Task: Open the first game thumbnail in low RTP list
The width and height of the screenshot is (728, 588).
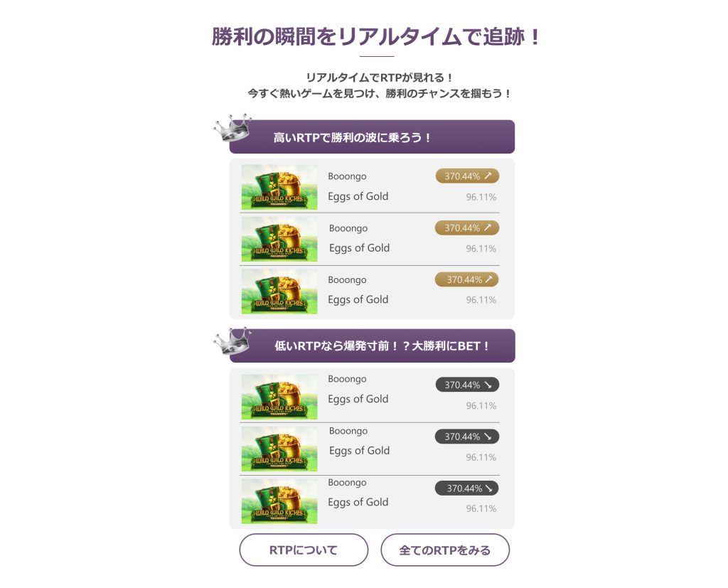Action: [x=279, y=397]
